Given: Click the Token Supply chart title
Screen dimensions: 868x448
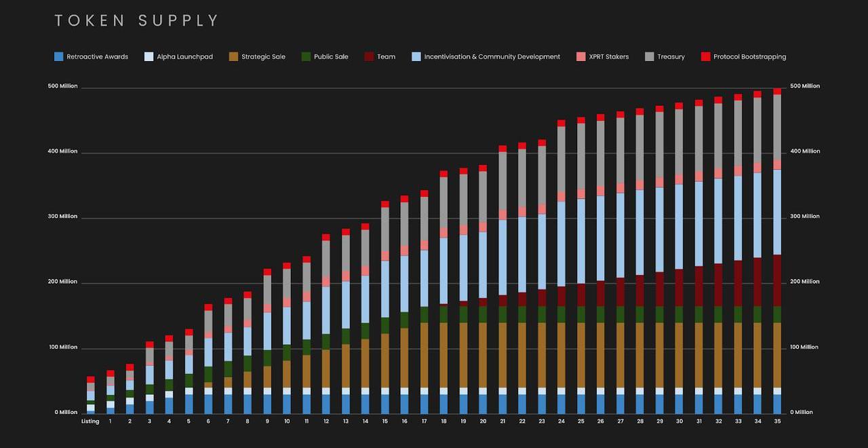Looking at the screenshot, I should (137, 21).
